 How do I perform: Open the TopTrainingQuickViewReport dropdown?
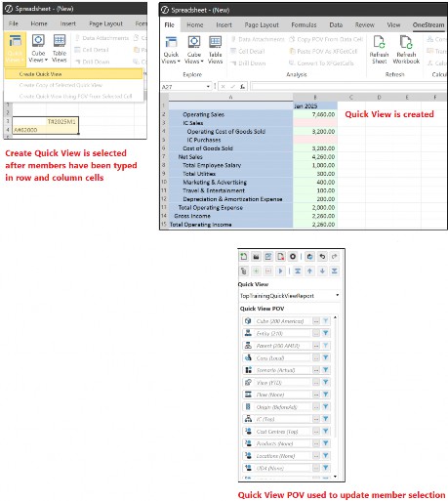click(x=337, y=295)
